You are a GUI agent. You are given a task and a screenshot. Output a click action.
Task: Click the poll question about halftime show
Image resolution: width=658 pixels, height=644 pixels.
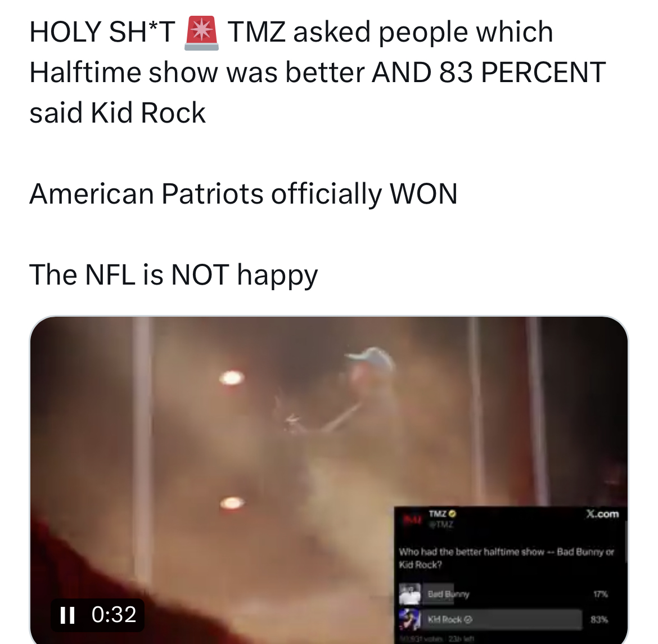[x=506, y=558]
